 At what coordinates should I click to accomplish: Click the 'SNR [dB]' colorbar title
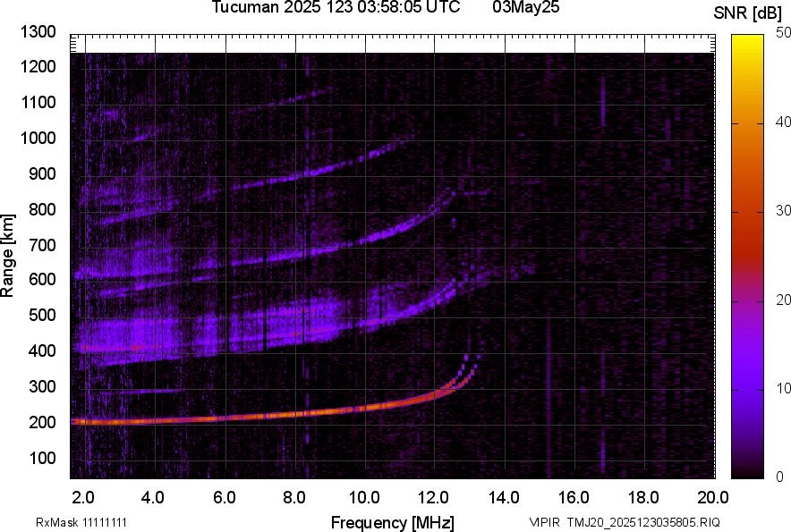747,13
